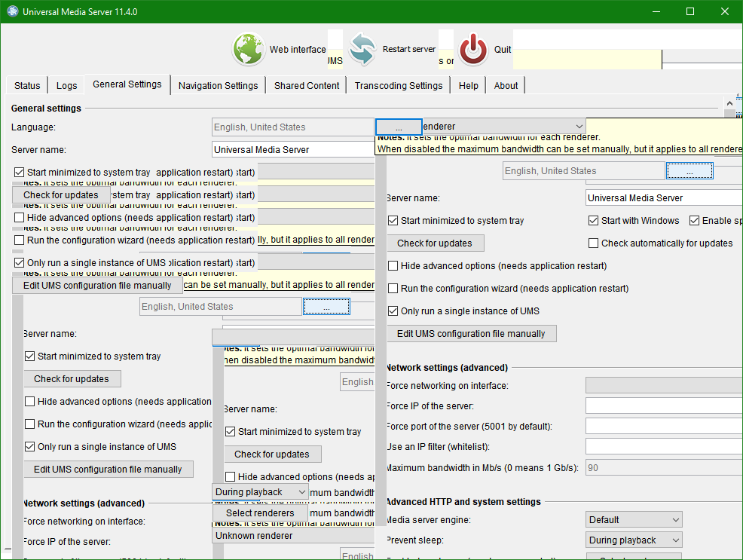Expand the dropdown showing 'enderer' text
This screenshot has width=743, height=560.
503,127
